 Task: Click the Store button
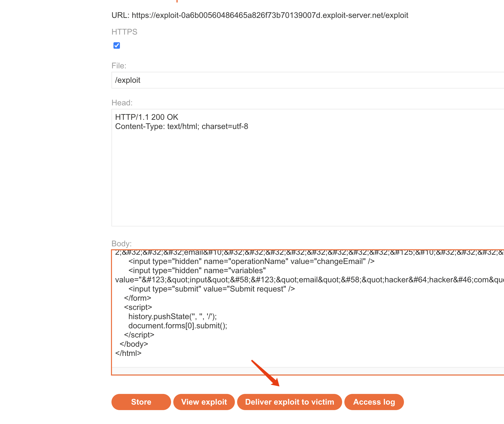coord(141,402)
